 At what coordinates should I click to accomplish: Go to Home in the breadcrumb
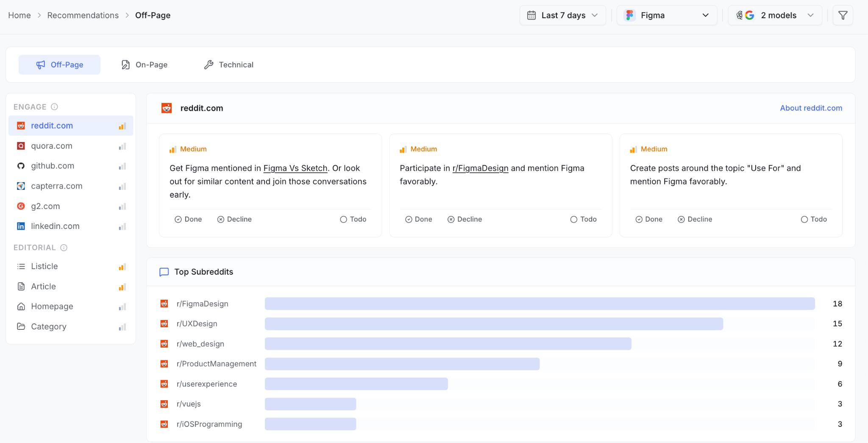(19, 15)
